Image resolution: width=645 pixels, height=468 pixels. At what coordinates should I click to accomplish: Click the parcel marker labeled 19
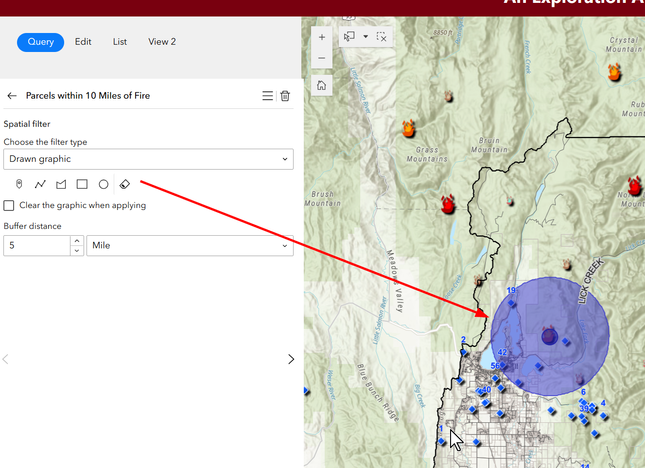point(511,303)
